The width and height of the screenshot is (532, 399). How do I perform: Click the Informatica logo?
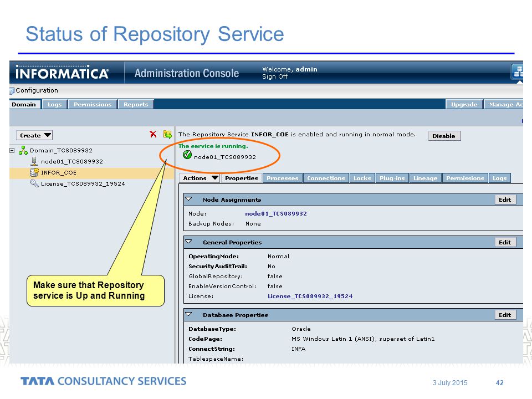[x=62, y=73]
